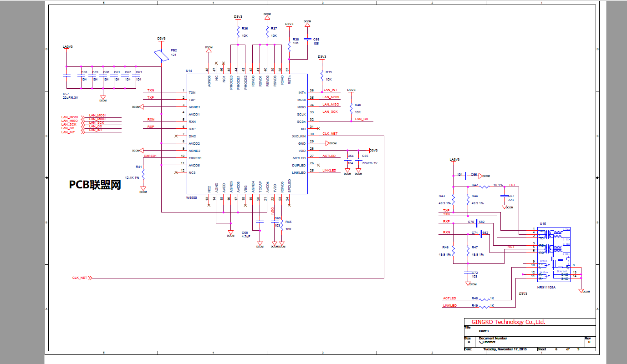Viewport: 627px width, 364px height.
Task: Select the iCore3 title field
Action: [484, 331]
